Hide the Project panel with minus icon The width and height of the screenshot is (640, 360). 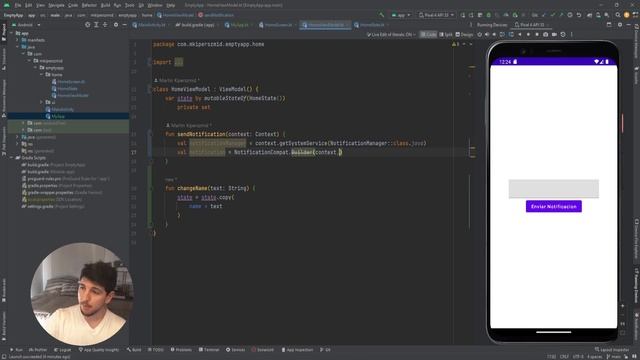tap(124, 25)
